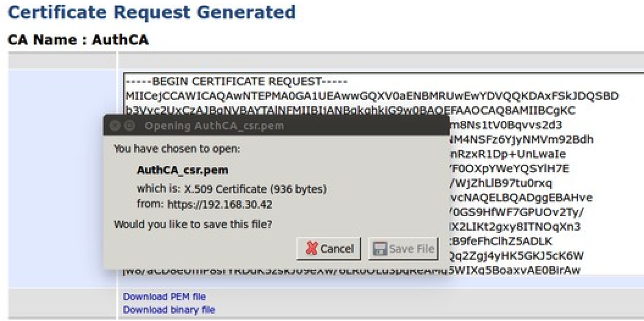Click the red X icon on Cancel
644x321 pixels.
pos(312,248)
